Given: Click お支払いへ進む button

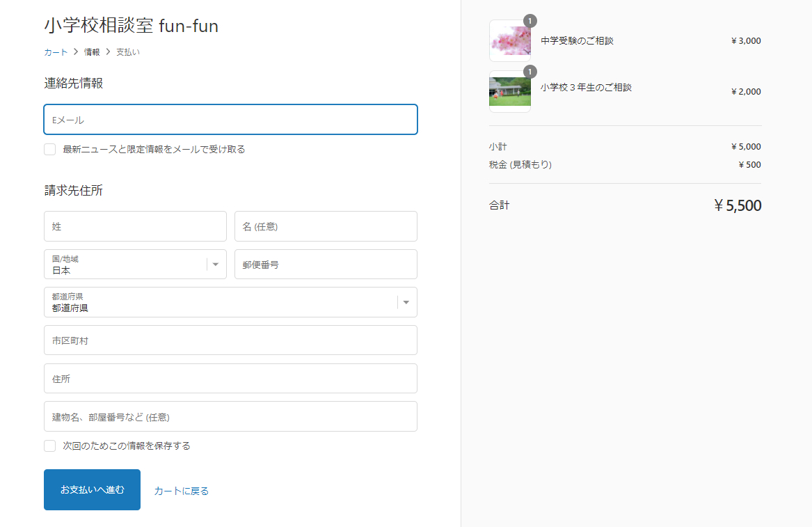Looking at the screenshot, I should tap(92, 489).
